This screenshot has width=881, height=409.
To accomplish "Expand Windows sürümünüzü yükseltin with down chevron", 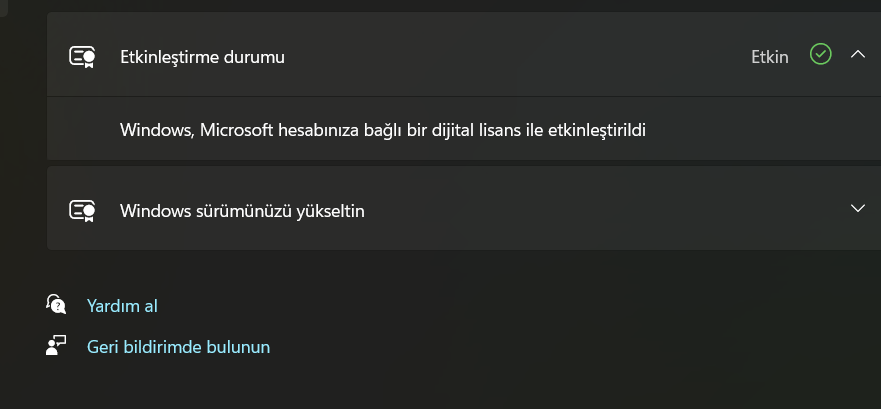I will [x=857, y=208].
